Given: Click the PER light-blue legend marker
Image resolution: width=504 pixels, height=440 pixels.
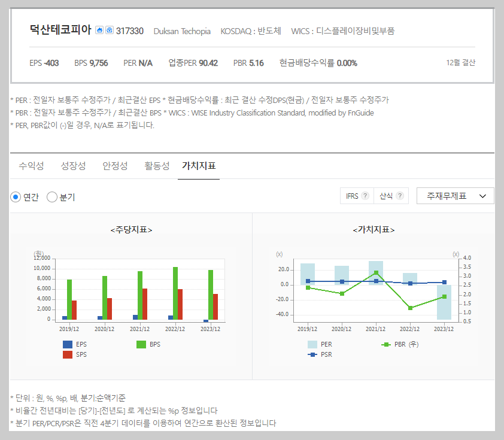Looking at the screenshot, I should [x=312, y=345].
